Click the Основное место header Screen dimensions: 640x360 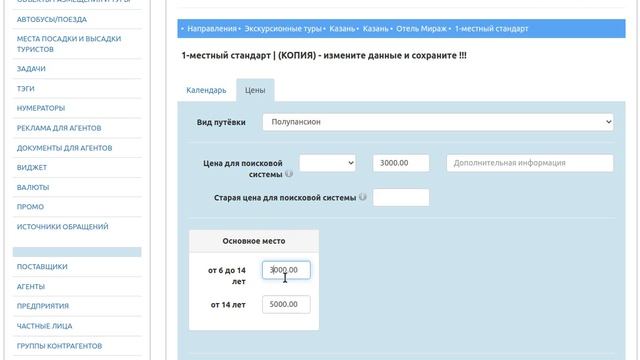(x=254, y=241)
